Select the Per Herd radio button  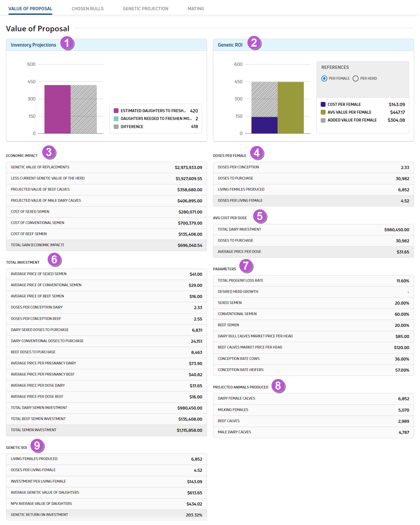[x=356, y=78]
